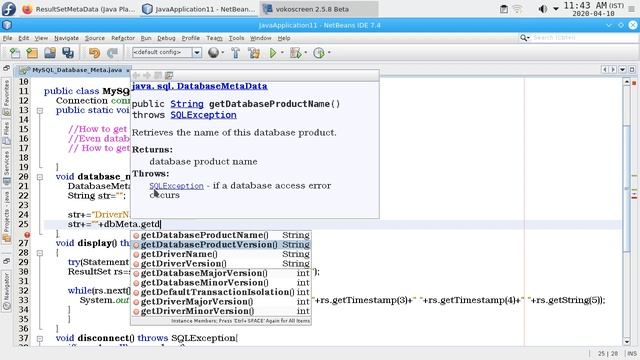The image size is (640, 360).
Task: Follow the java.sql.DatabaseMetaData link
Action: pos(199,86)
